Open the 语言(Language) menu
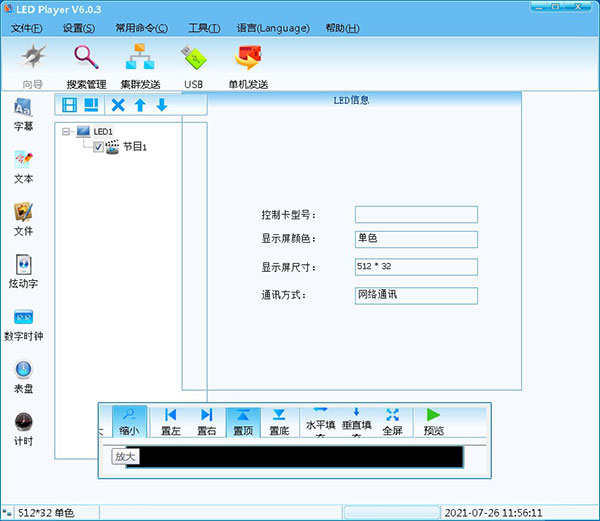 coord(273,28)
